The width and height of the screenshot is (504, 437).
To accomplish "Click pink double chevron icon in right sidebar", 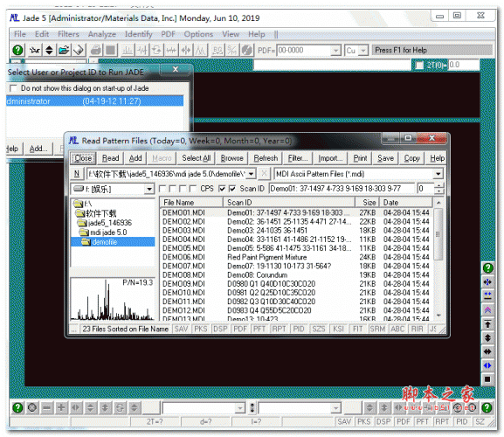I will pyautogui.click(x=488, y=309).
